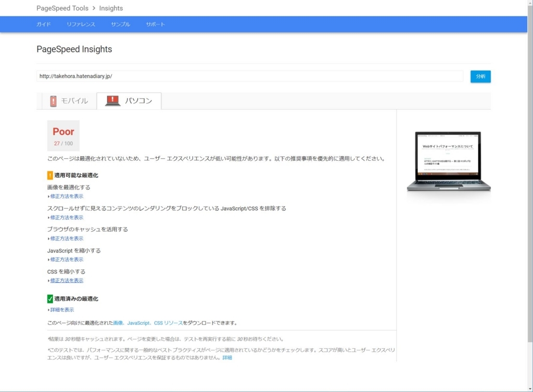Viewport: 533px width, 392px height.
Task: Click the Poor 27/100 score box
Action: click(63, 136)
